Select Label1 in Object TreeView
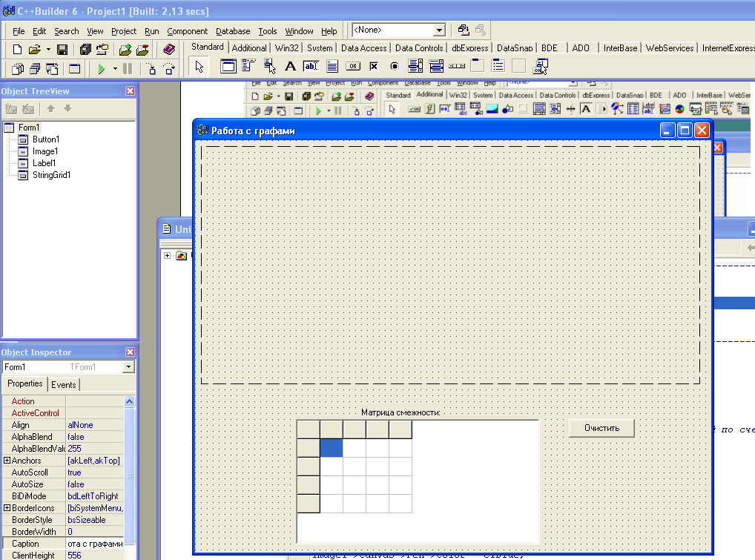Screen dimensions: 755x560 click(x=44, y=163)
